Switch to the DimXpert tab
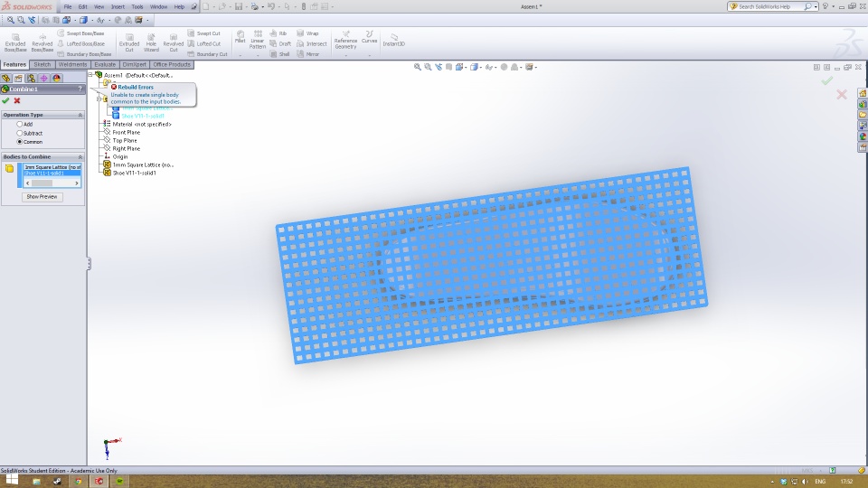Viewport: 868px width, 488px height. [134, 65]
